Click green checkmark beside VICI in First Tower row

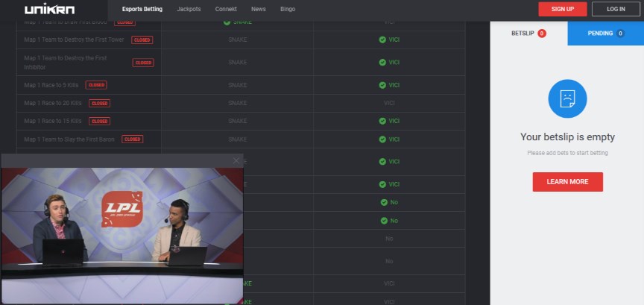click(x=382, y=40)
